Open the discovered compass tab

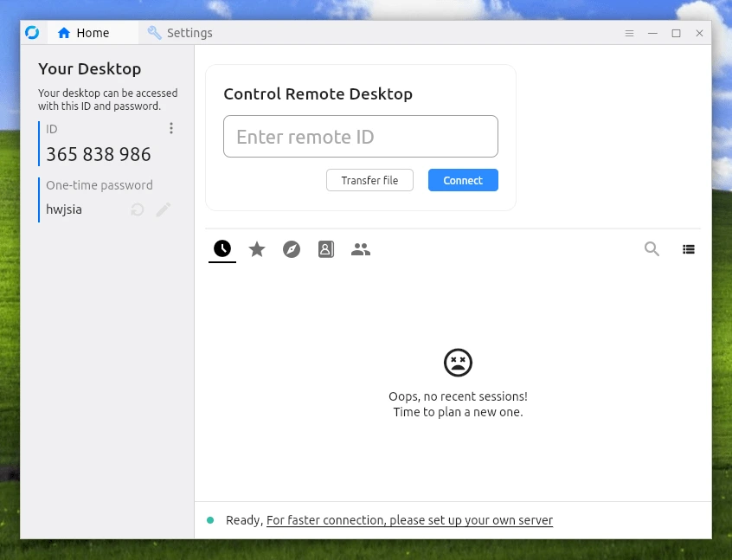click(292, 249)
